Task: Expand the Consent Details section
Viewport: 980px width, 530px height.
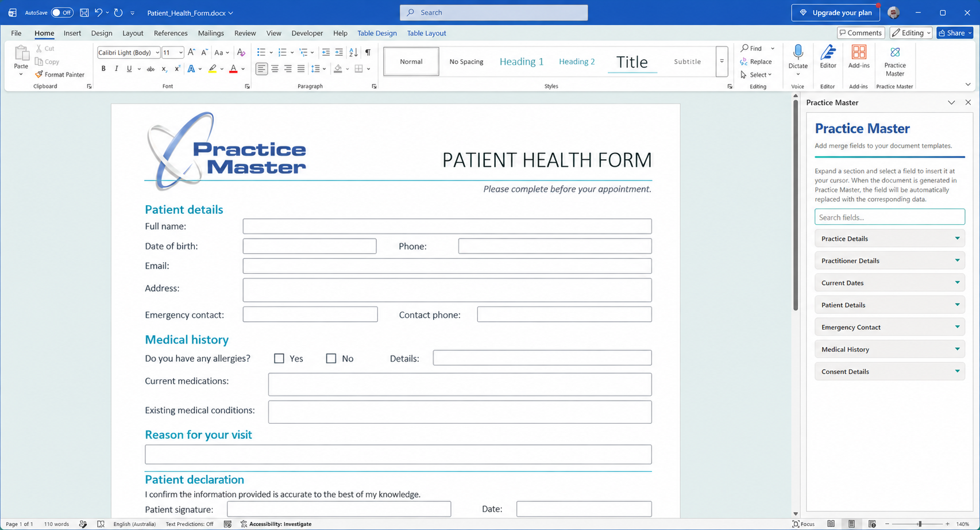Action: point(889,371)
